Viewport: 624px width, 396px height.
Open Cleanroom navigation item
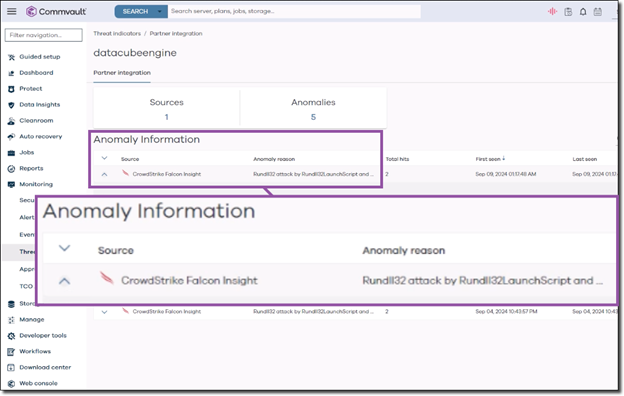tap(36, 121)
